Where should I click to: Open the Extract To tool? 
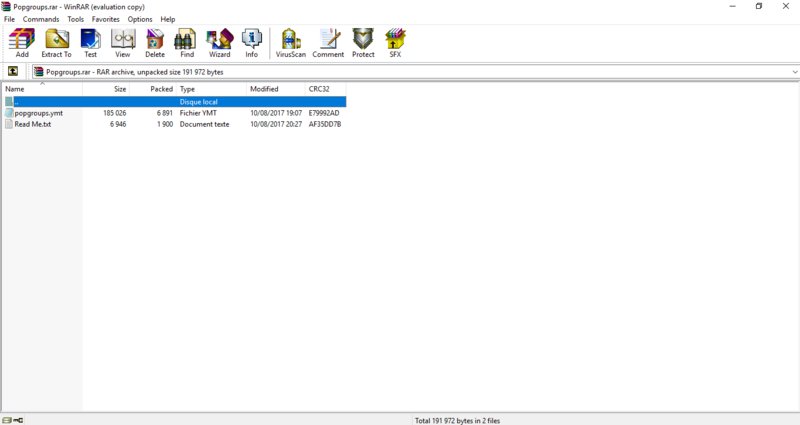tap(56, 42)
